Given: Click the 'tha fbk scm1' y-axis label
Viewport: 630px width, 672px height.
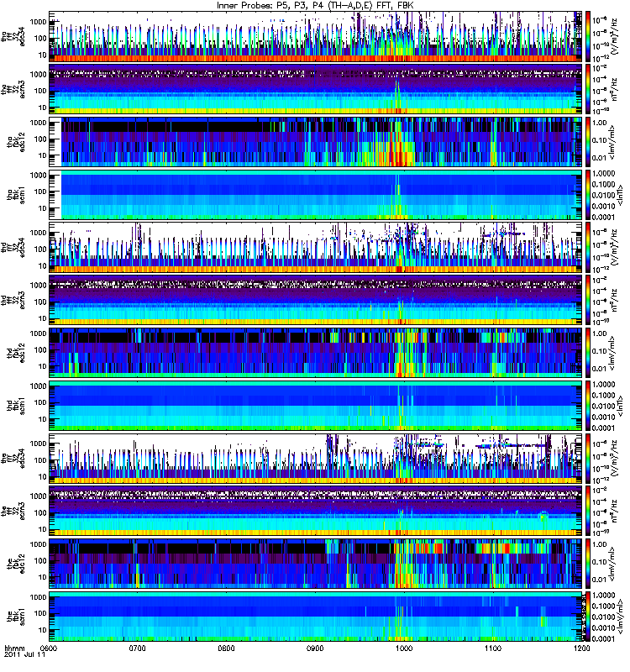Looking at the screenshot, I should pyautogui.click(x=16, y=195).
